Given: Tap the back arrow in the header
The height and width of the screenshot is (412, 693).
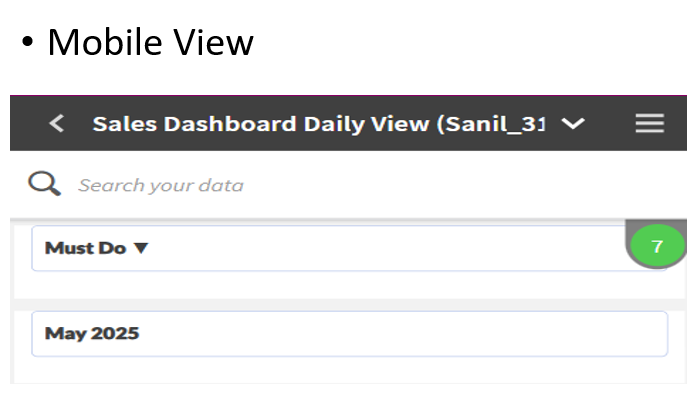Looking at the screenshot, I should coord(57,123).
